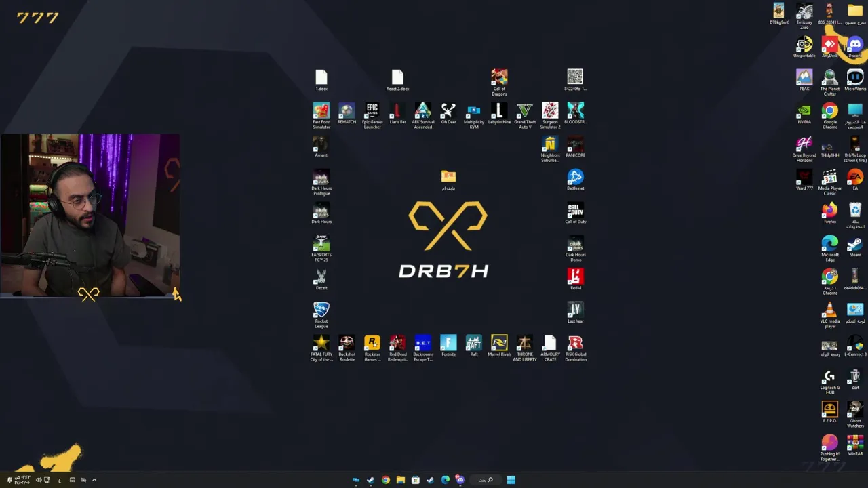
Task: Open Multiplicity KVM shortcut
Action: (474, 115)
